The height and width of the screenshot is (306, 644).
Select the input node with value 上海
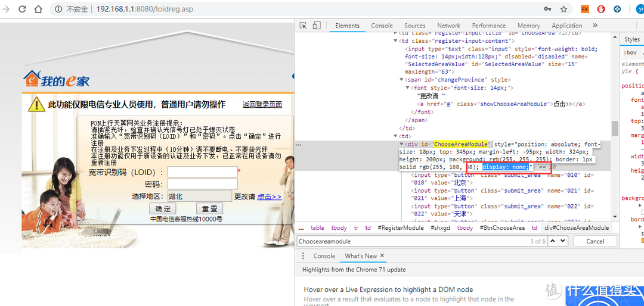502,195
